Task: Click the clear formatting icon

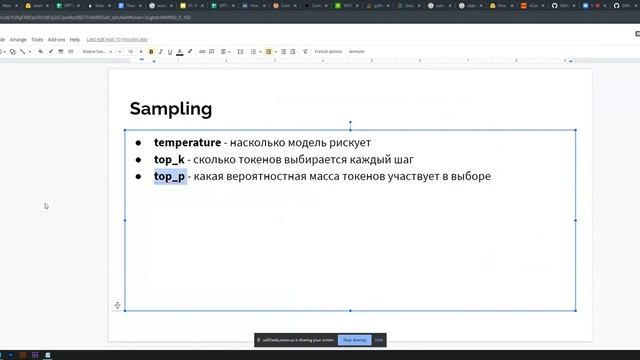Action: click(305, 52)
